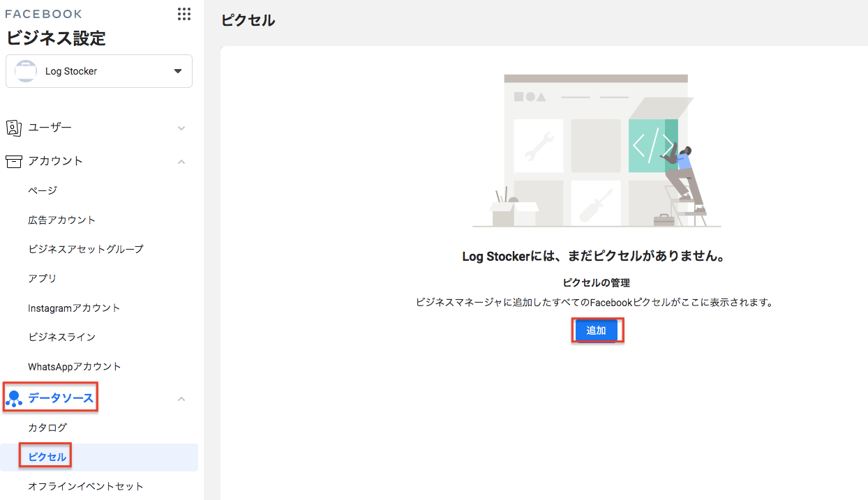Click the blue 追加 button
This screenshot has width=868, height=500.
click(x=597, y=331)
